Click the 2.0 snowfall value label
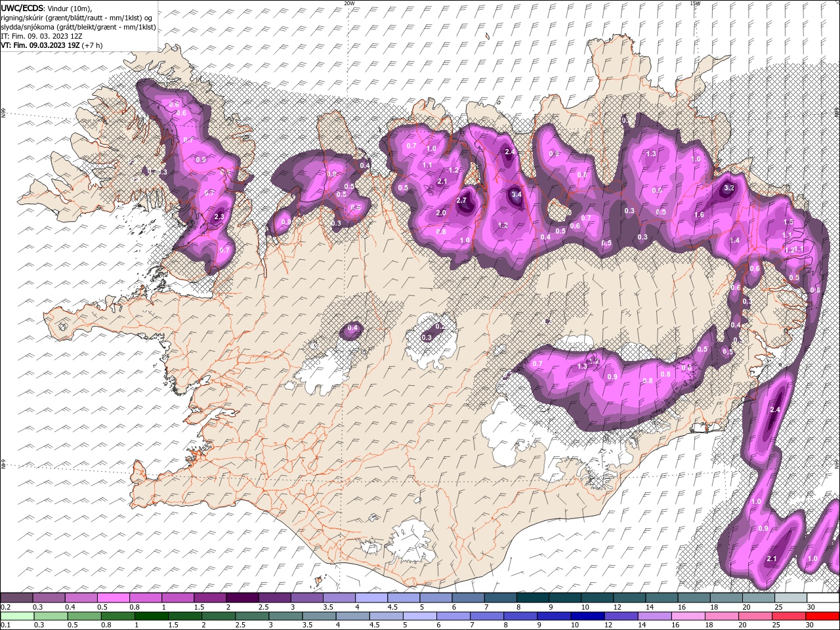Screen dimensions: 840x630 click(441, 213)
